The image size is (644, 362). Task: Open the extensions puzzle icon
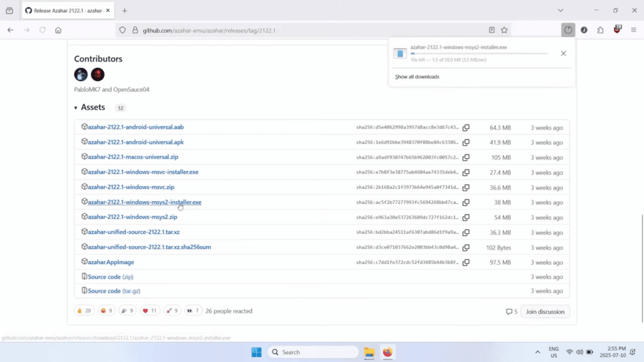point(601,30)
